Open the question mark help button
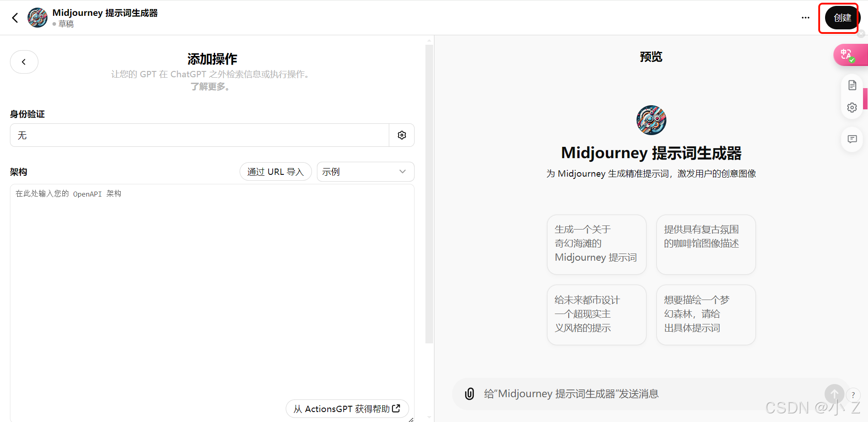Image resolution: width=868 pixels, height=422 pixels. [x=853, y=395]
